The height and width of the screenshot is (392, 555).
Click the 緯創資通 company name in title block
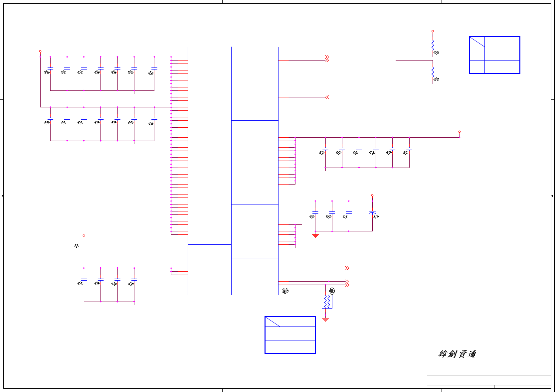457,354
